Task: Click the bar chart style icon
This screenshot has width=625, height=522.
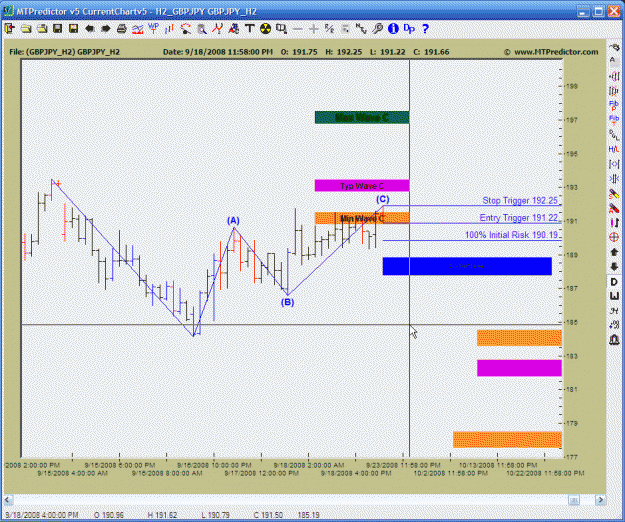Action: pyautogui.click(x=169, y=29)
